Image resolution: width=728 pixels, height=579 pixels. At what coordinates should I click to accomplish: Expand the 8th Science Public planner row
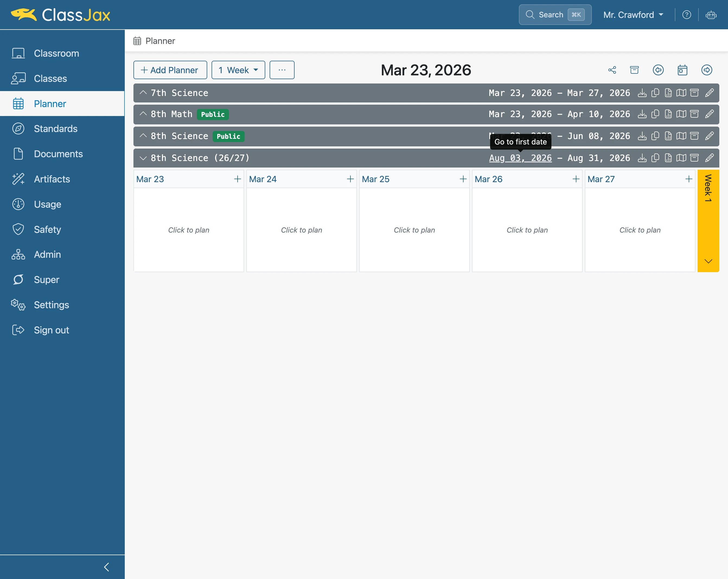point(143,136)
